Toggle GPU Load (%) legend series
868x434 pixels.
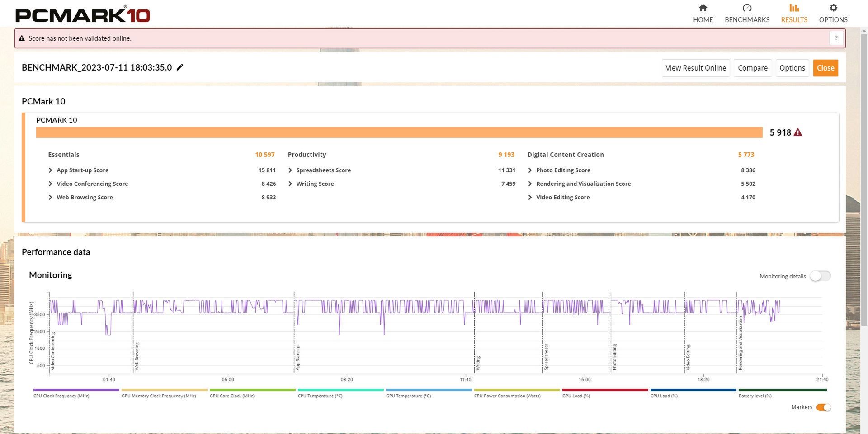pos(605,393)
